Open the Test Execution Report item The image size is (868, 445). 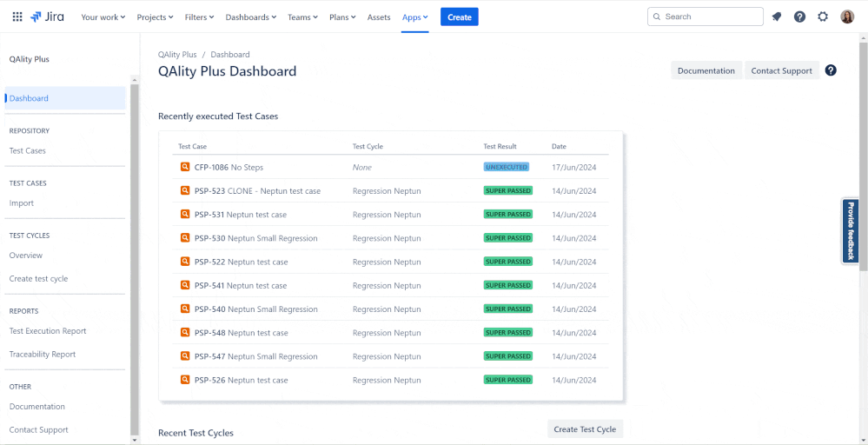tap(48, 331)
